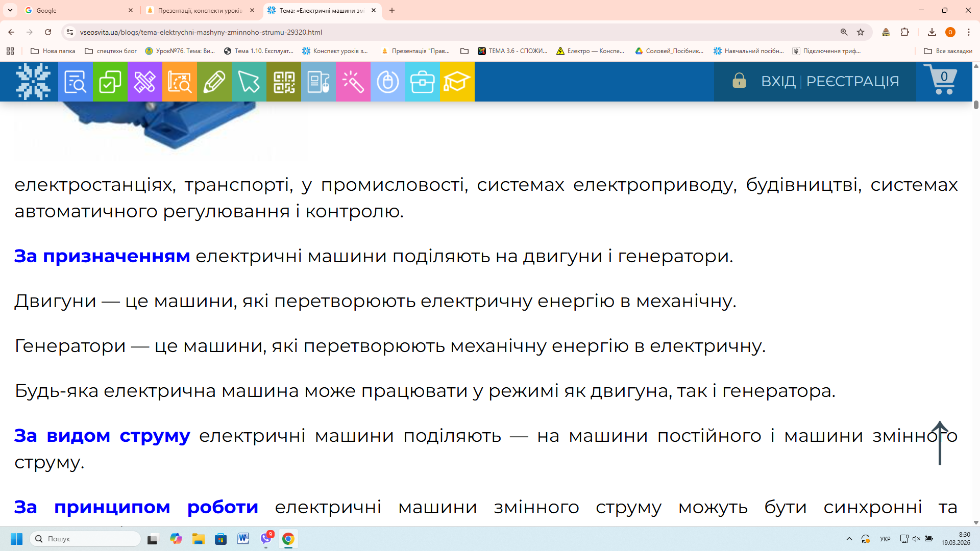The width and height of the screenshot is (980, 551).
Task: Click the pink magic wand icon
Action: click(353, 82)
